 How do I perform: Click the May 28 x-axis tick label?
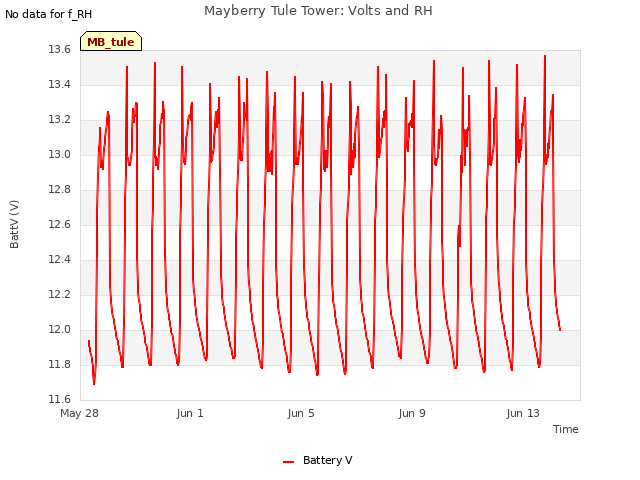point(80,413)
